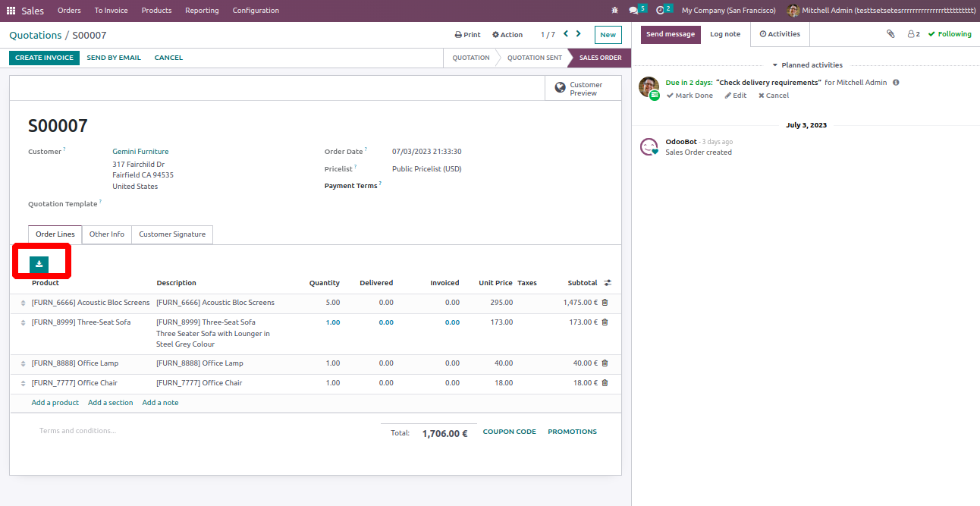This screenshot has height=506, width=980.
Task: Open the conversations chat icon
Action: pos(634,11)
